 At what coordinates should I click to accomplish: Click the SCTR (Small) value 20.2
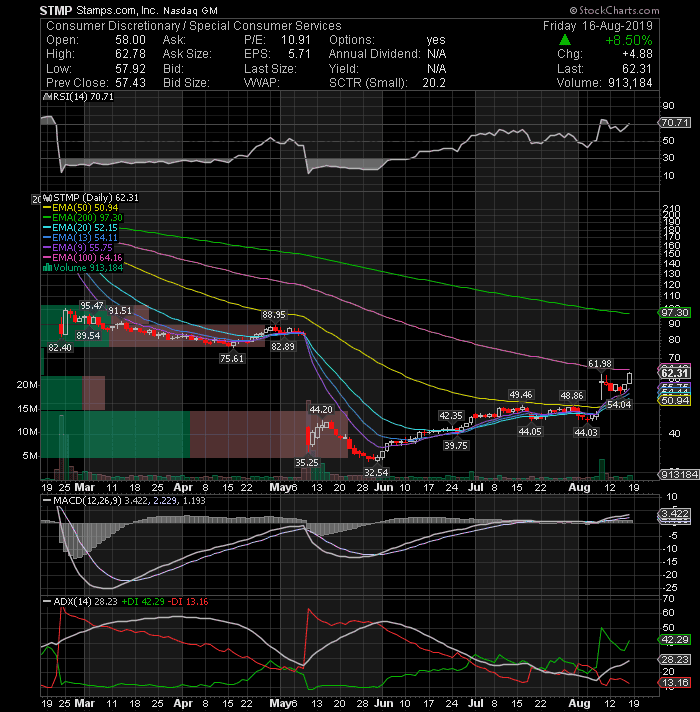tap(434, 83)
